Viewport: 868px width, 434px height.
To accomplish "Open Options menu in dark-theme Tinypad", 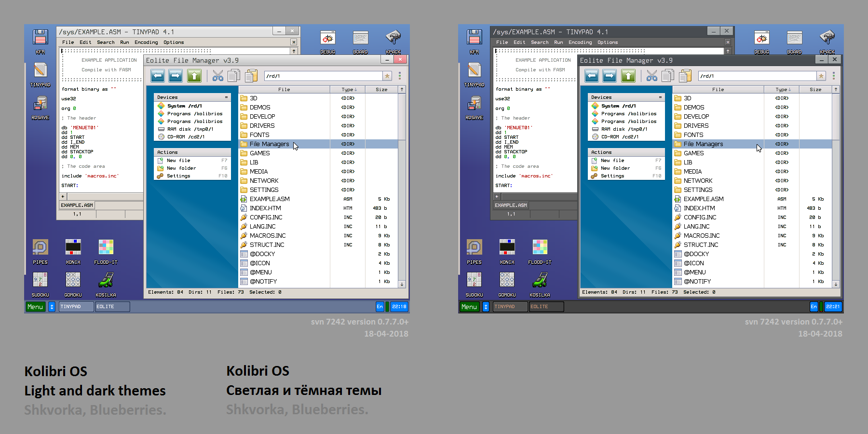I will 608,42.
